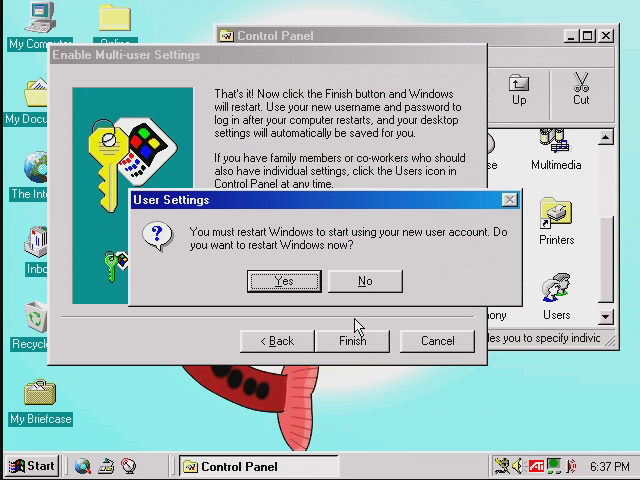Screen dimensions: 640x480
Task: Open the Printers folder in Control Panel
Action: click(x=556, y=222)
